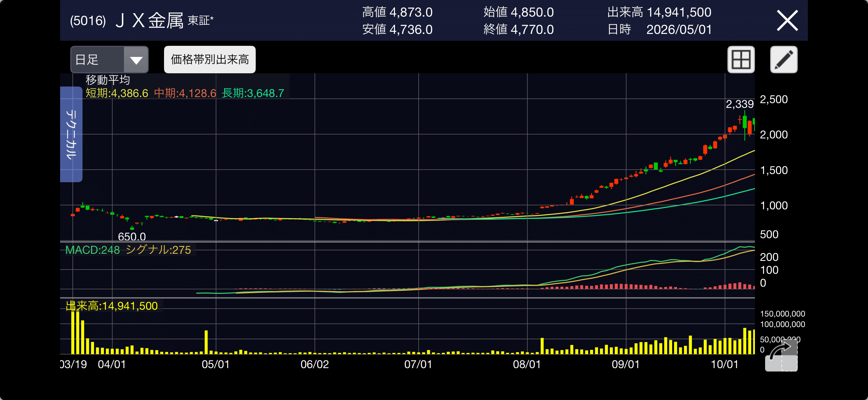Click the yellow 出来高:14,941,500 volume label
The height and width of the screenshot is (400, 868).
pyautogui.click(x=112, y=306)
